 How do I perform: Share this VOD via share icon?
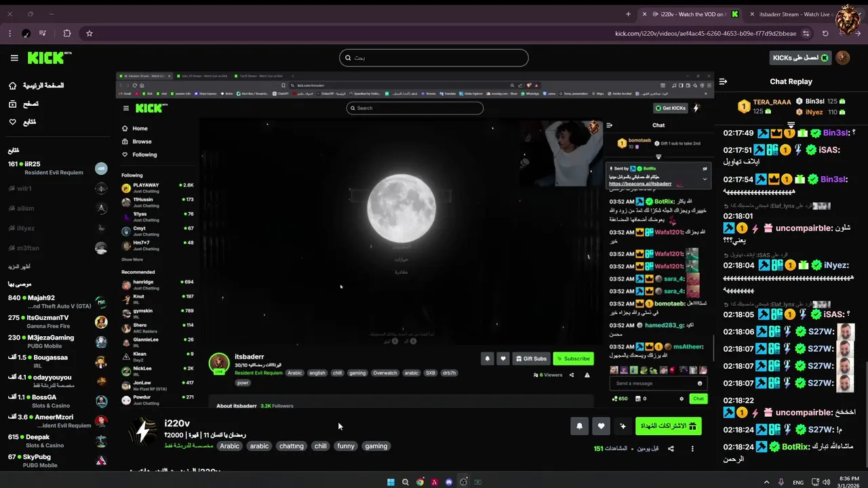pos(671,449)
